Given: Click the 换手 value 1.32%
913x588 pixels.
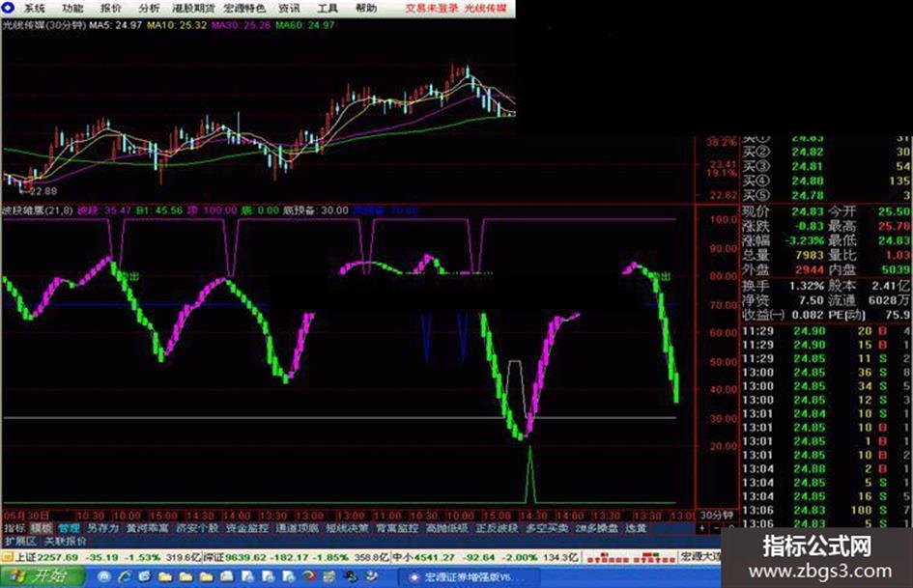Looking at the screenshot, I should click(807, 286).
